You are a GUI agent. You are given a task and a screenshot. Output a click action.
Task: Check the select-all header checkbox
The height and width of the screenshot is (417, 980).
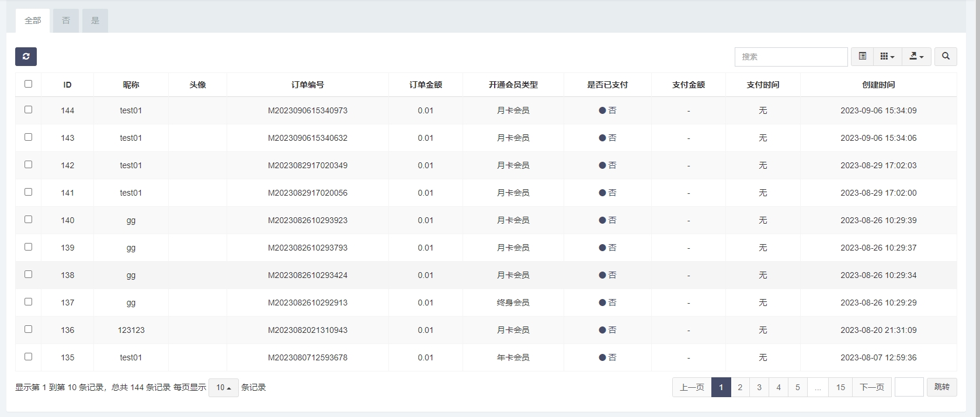(x=28, y=84)
